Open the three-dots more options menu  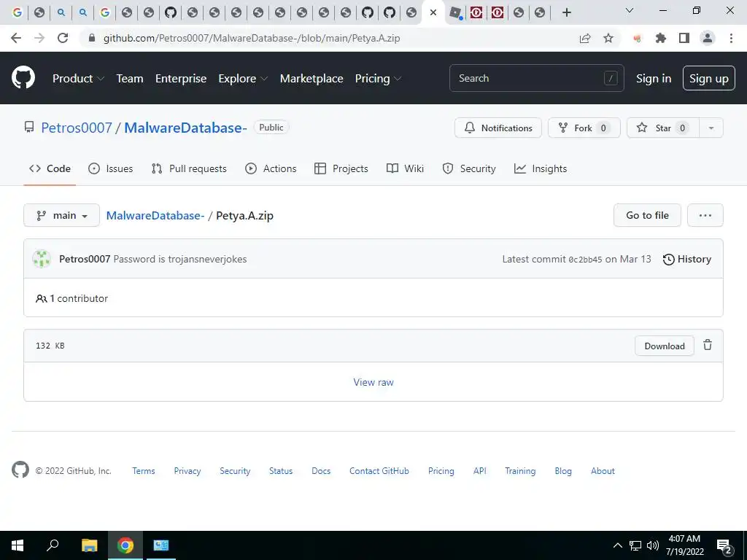pyautogui.click(x=705, y=215)
